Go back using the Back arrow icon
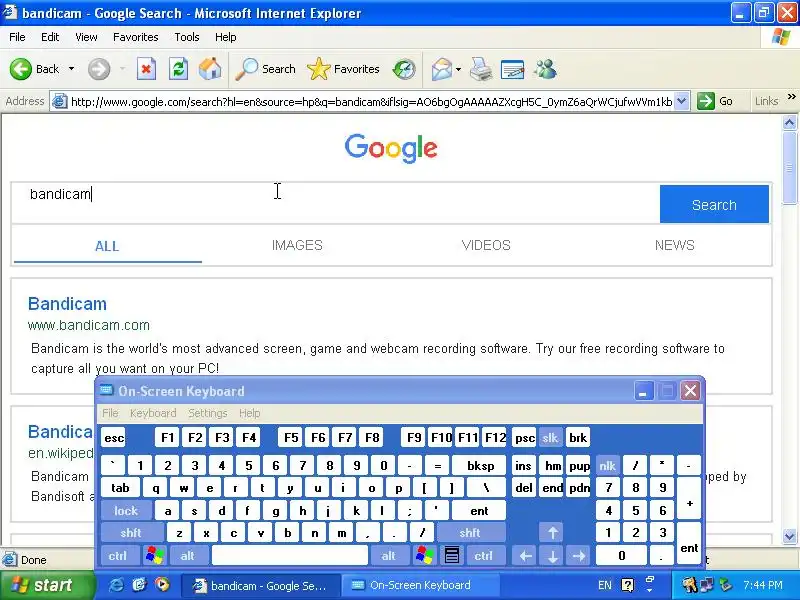The width and height of the screenshot is (800, 600). point(21,69)
